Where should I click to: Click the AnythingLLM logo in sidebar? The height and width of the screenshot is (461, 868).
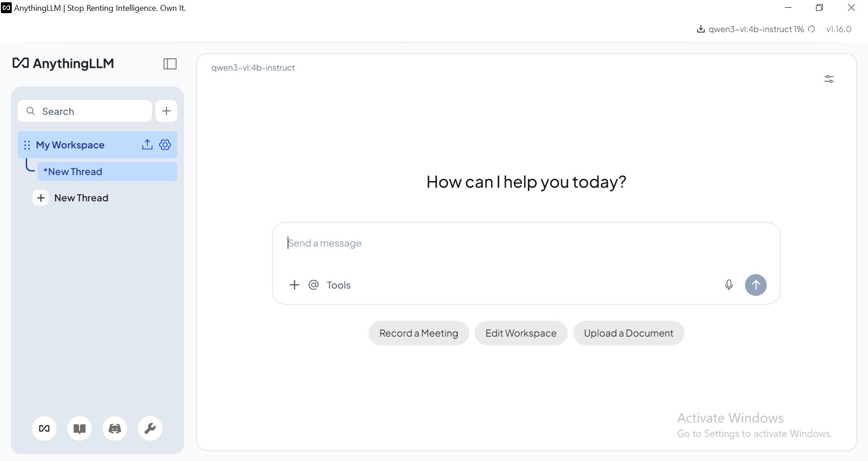(63, 63)
